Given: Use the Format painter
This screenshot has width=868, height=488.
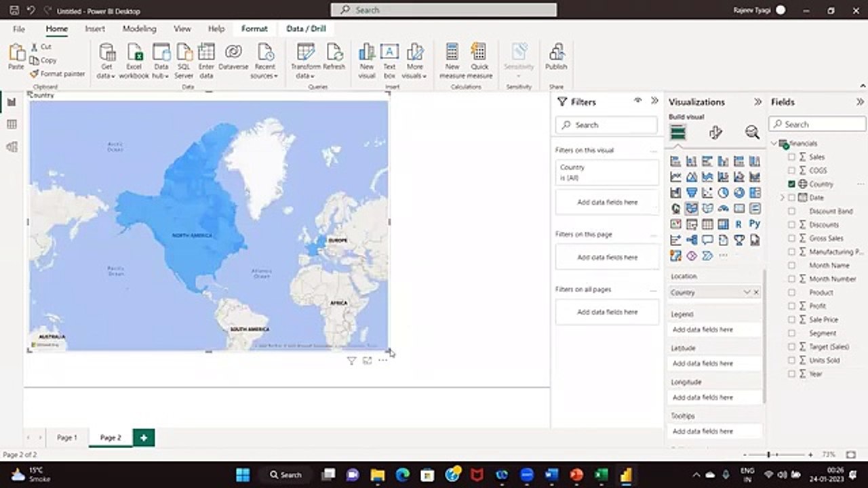Looking at the screenshot, I should (x=58, y=73).
